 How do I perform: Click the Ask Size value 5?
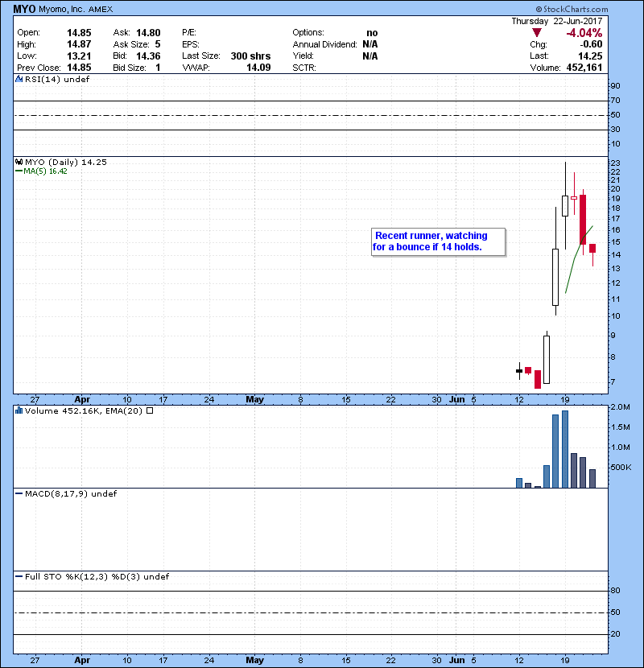coord(158,44)
